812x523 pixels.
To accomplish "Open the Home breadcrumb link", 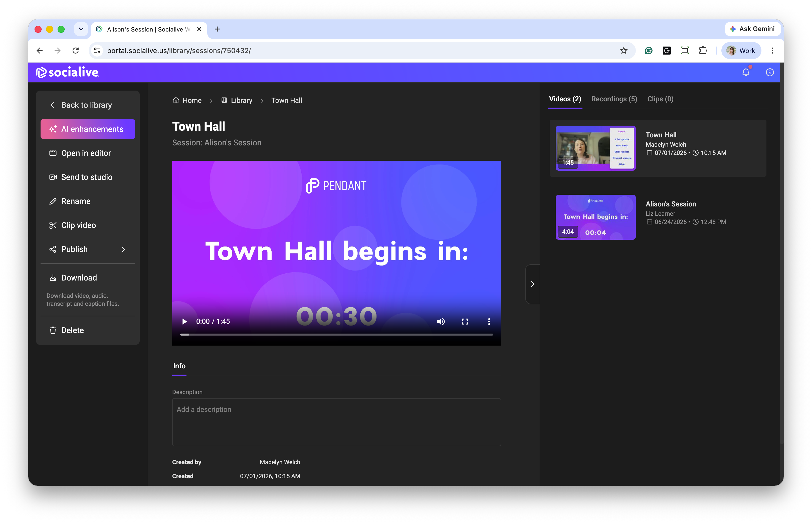I will [187, 101].
